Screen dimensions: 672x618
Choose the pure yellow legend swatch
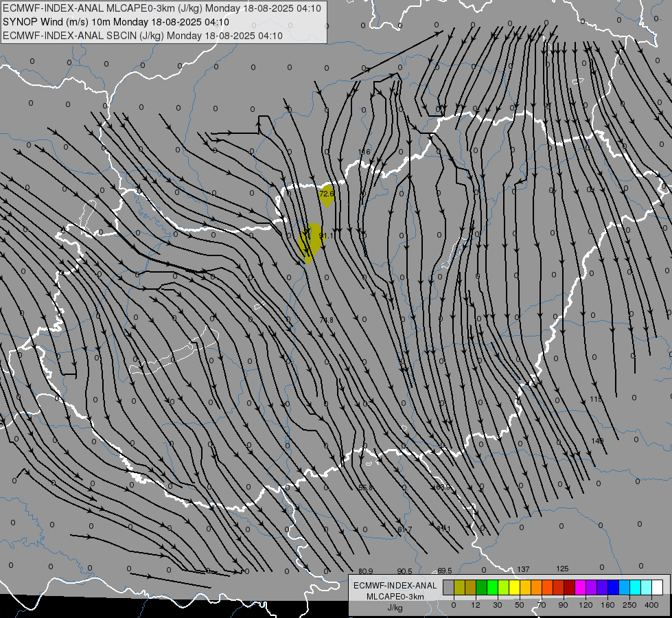click(515, 587)
